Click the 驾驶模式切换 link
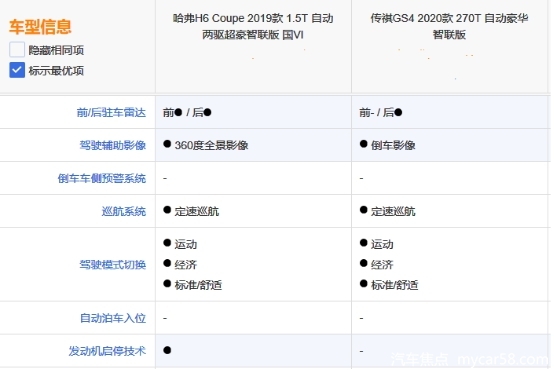Image resolution: width=554 pixels, height=370 pixels. (x=113, y=265)
